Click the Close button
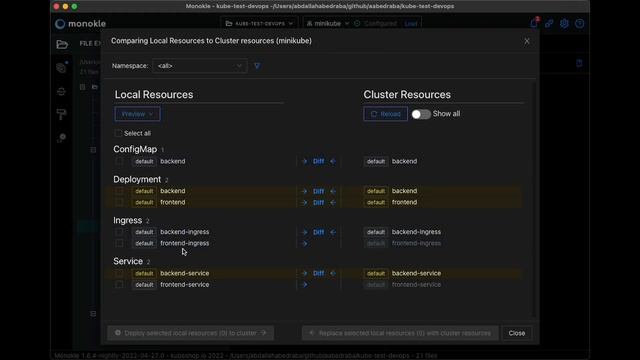The width and height of the screenshot is (640, 360). point(516,333)
